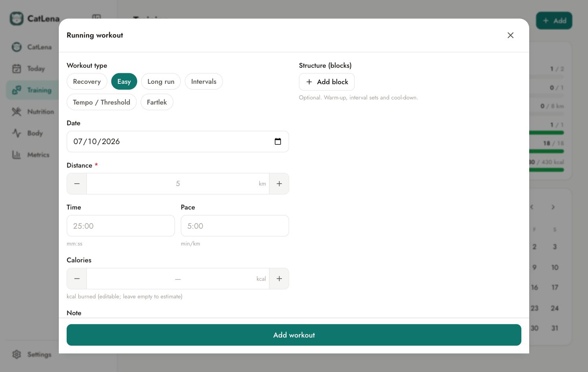Open Today in the sidebar

pos(32,69)
